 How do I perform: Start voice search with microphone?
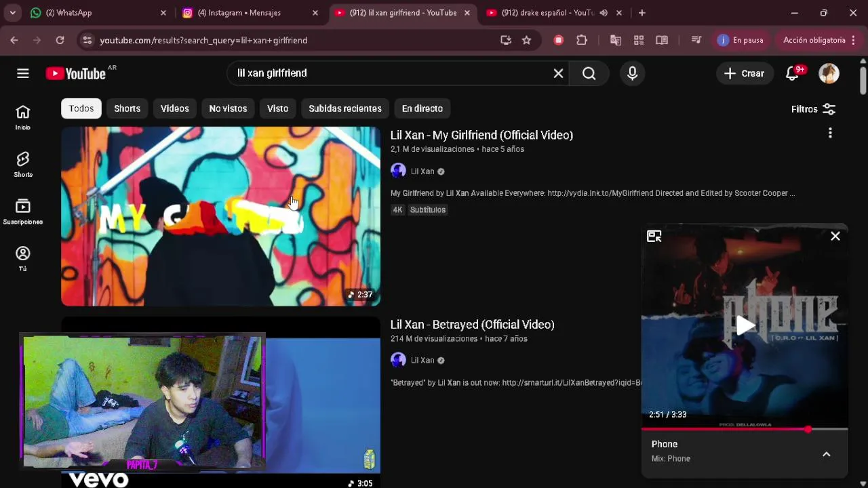click(632, 73)
